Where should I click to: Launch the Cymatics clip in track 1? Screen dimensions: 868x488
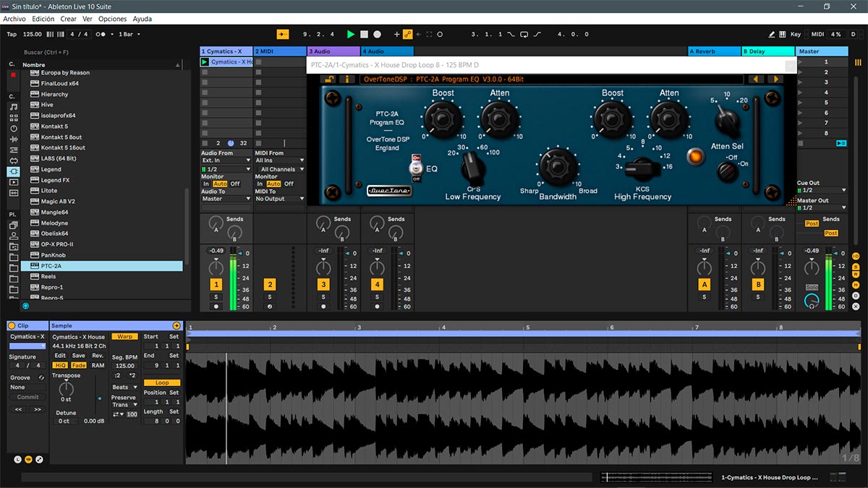[x=205, y=62]
